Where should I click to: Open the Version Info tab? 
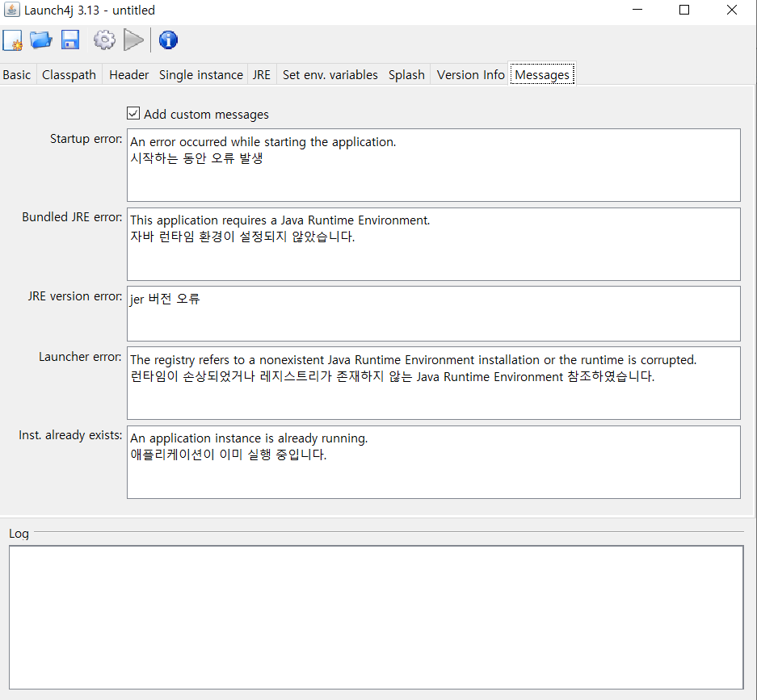click(470, 74)
